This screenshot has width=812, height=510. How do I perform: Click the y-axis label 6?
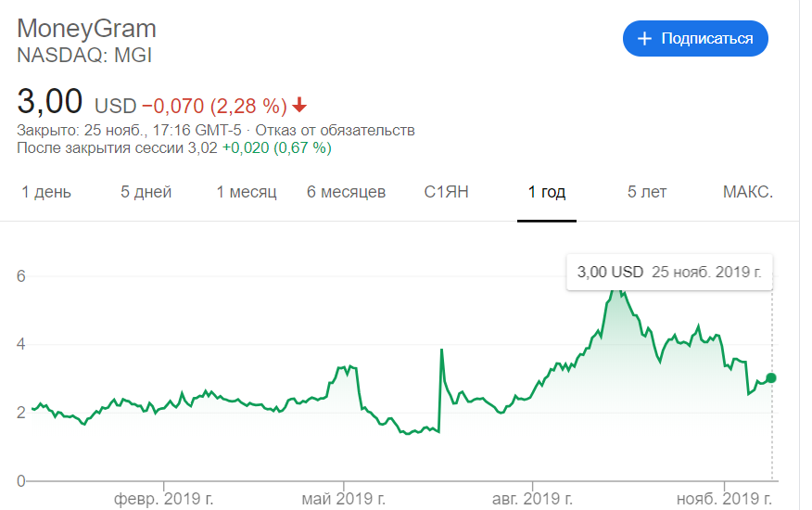(20, 276)
